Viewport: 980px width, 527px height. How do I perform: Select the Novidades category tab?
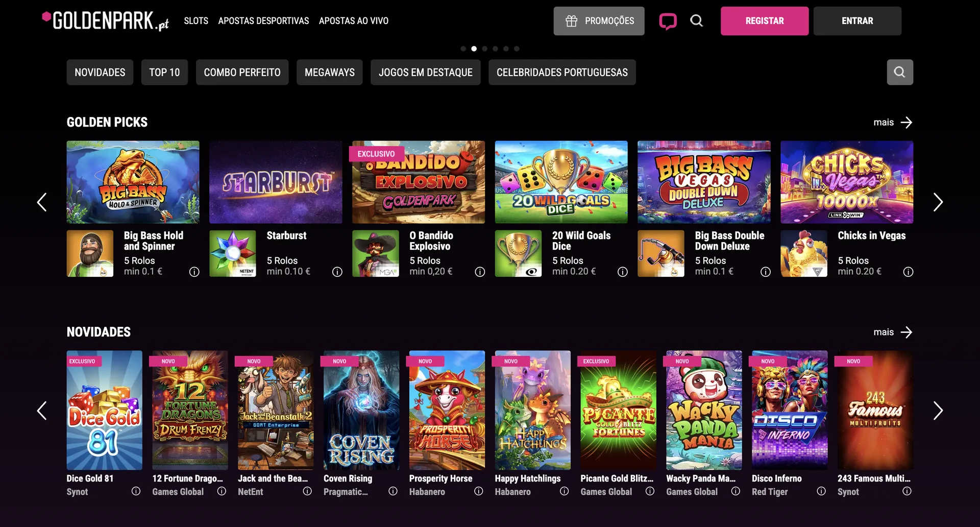[x=100, y=72]
